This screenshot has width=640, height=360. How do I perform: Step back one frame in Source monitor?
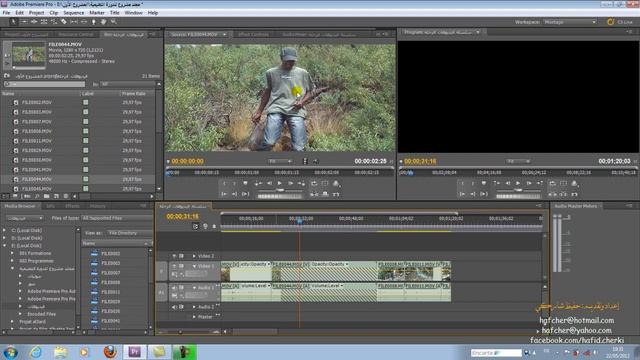(269, 184)
